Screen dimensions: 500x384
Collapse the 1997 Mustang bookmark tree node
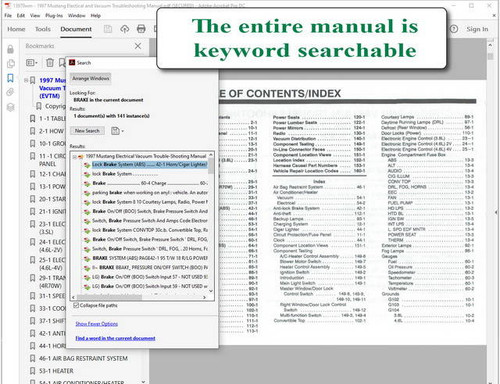pyautogui.click(x=26, y=80)
